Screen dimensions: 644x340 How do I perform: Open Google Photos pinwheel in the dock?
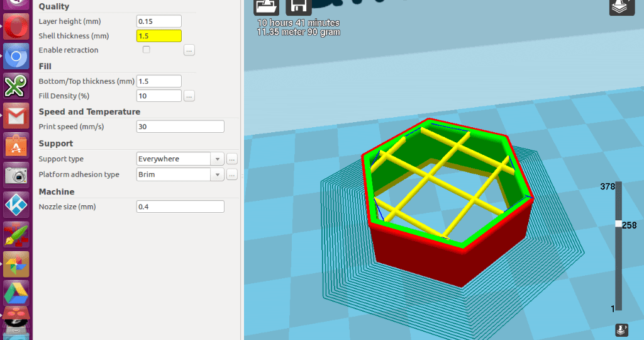(x=16, y=264)
